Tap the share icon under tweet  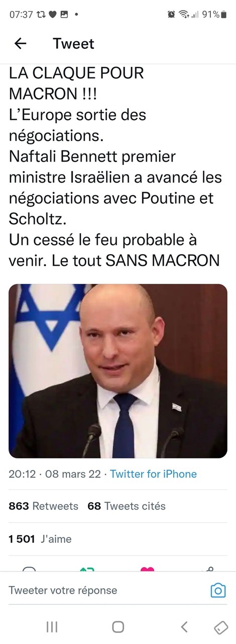[x=208, y=569]
